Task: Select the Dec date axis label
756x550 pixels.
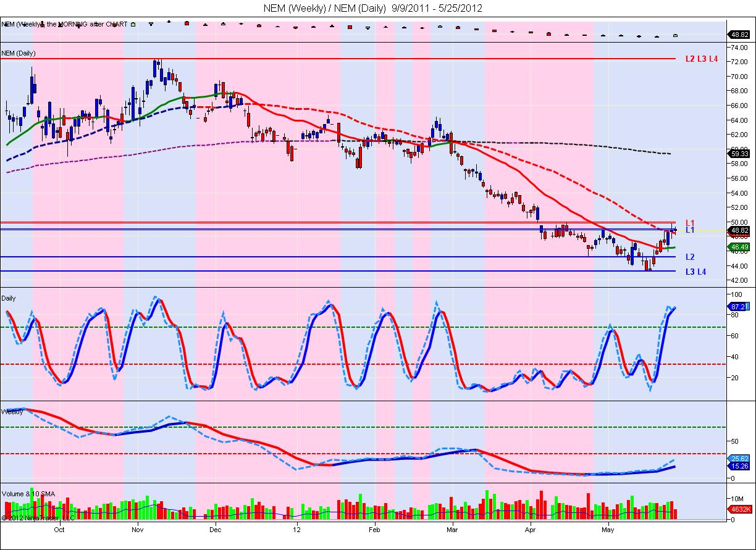Action: point(215,530)
